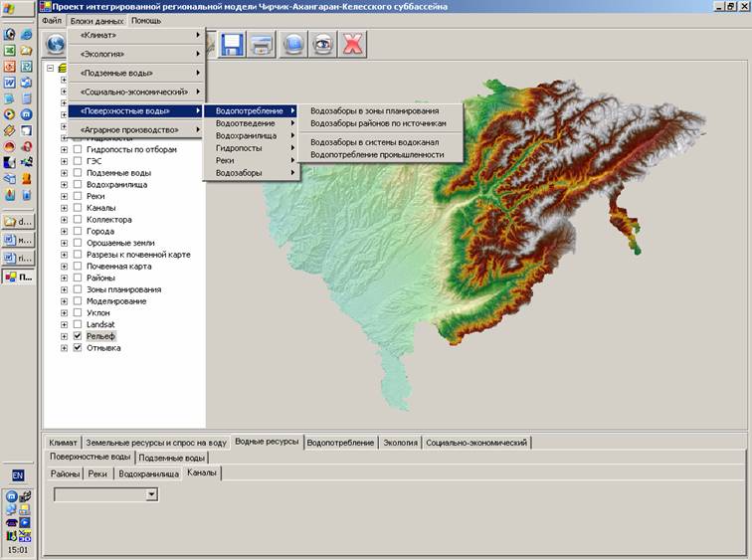The image size is (752, 560).
Task: Select Водозаборы в зоны планирования menu item
Action: point(374,110)
